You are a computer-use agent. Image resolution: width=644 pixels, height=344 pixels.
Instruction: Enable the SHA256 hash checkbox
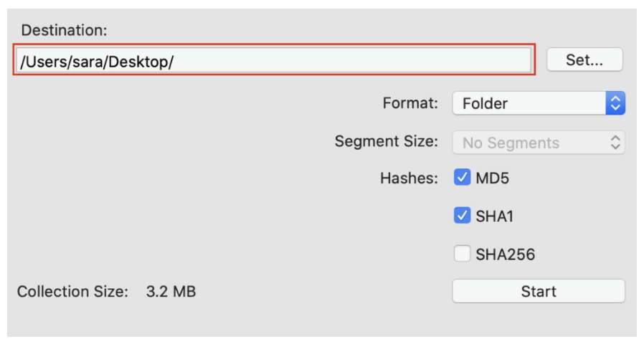pyautogui.click(x=462, y=254)
